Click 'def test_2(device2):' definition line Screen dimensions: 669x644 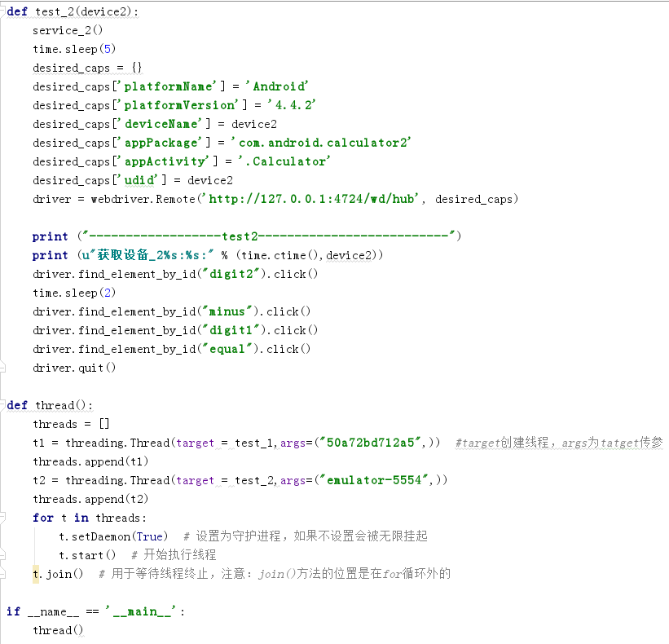pos(73,11)
